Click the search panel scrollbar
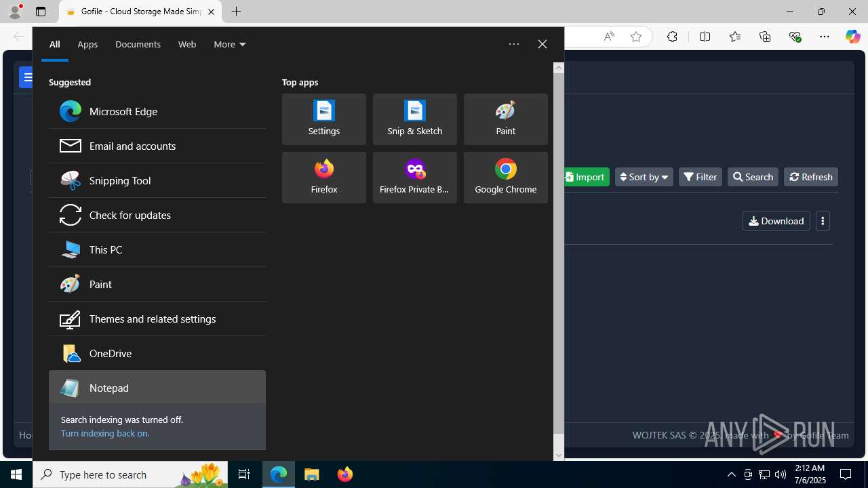Viewport: 868px width, 488px height. pos(559,253)
